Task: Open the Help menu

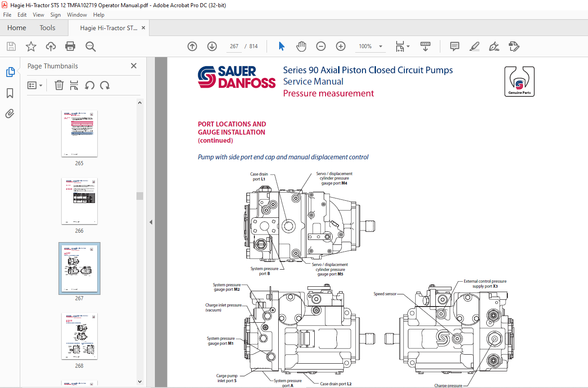Action: coord(99,15)
